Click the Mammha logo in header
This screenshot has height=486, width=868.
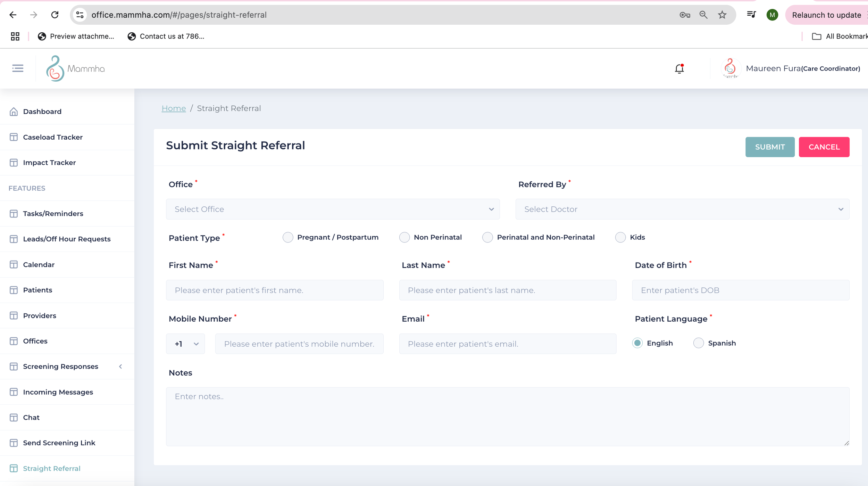click(x=75, y=68)
